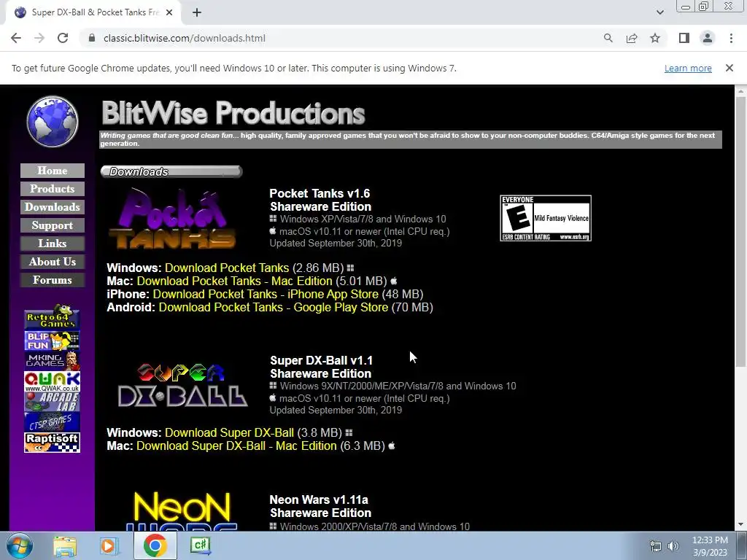Click the Pocket Tanks logo image
747x560 pixels.
click(172, 219)
